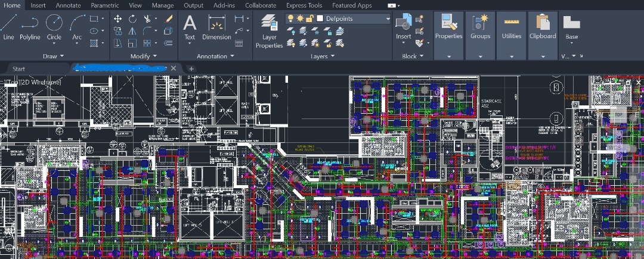Activate the Rotate command

132,19
